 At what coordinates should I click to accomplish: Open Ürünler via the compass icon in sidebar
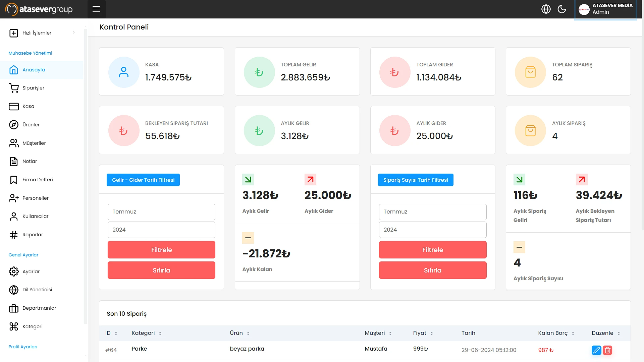tap(14, 125)
